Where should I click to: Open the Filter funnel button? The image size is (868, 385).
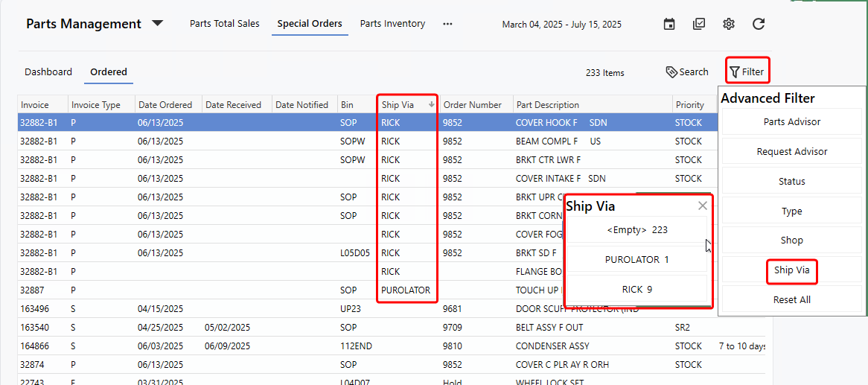pos(747,71)
